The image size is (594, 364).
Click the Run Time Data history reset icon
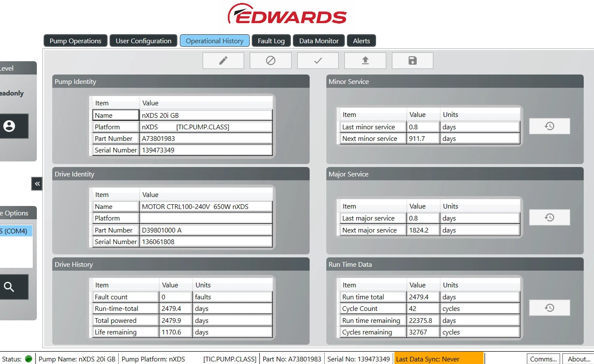(549, 308)
